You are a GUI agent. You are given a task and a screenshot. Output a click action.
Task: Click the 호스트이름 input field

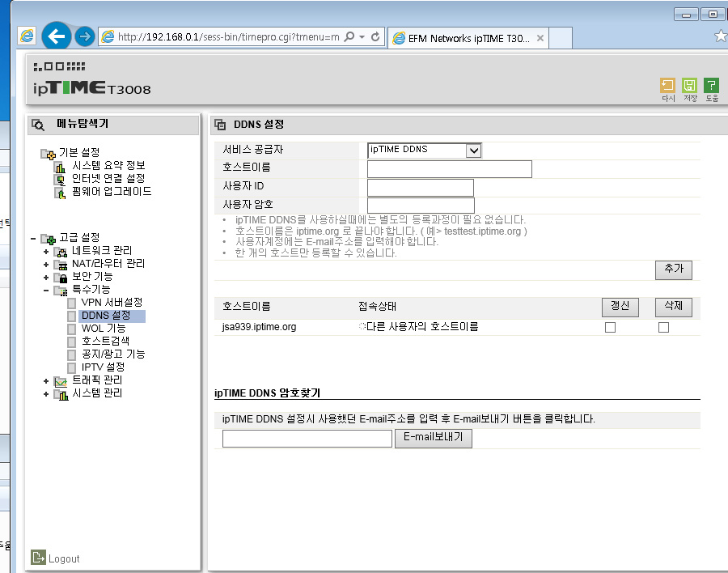(450, 169)
